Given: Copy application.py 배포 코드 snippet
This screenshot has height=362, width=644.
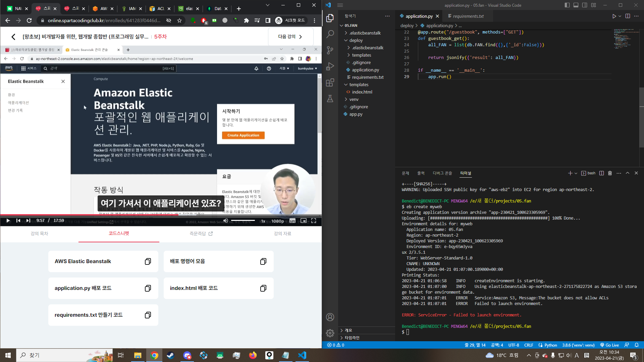Looking at the screenshot, I should (148, 288).
